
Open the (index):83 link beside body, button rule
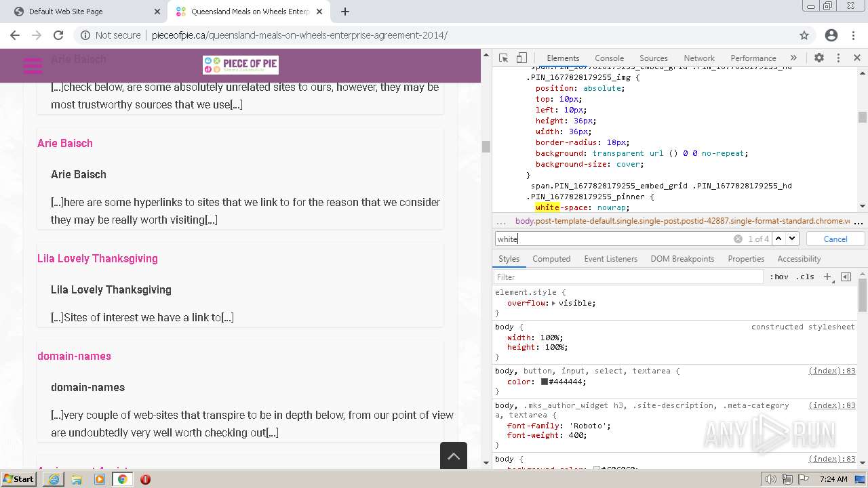pyautogui.click(x=832, y=371)
